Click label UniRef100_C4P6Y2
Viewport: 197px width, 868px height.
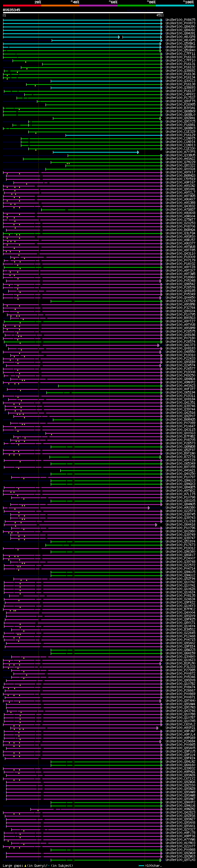coord(180,94)
